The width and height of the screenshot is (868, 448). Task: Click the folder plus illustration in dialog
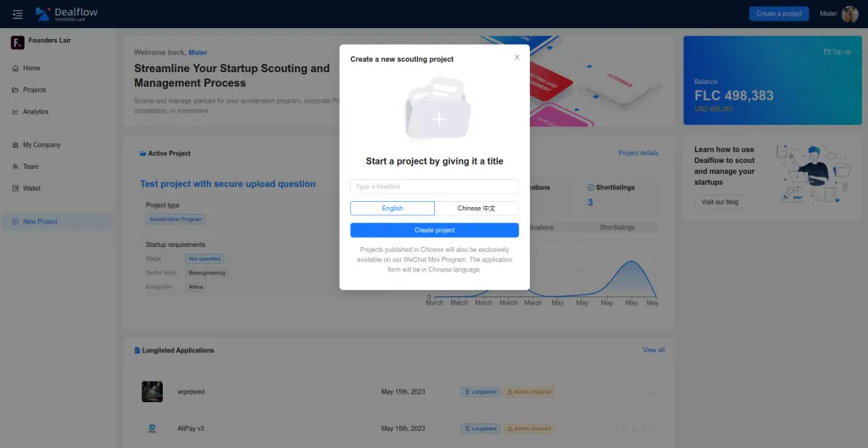click(438, 108)
